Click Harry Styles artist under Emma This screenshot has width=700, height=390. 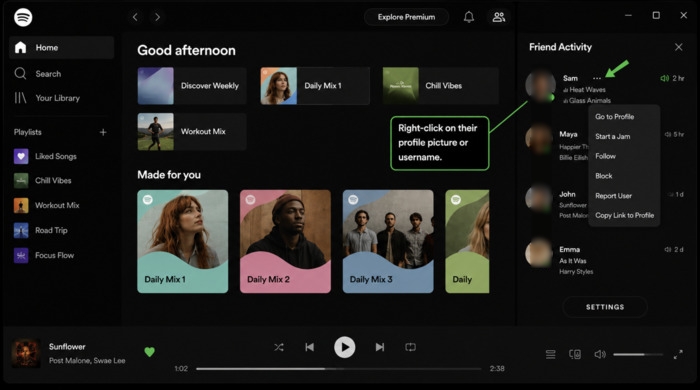click(x=576, y=271)
